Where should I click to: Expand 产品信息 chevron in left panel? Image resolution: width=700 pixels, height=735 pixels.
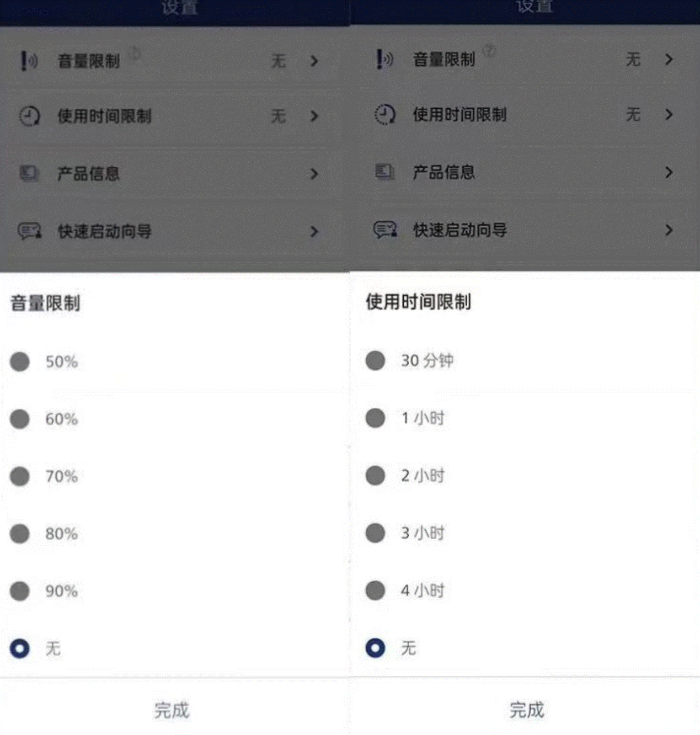click(314, 174)
